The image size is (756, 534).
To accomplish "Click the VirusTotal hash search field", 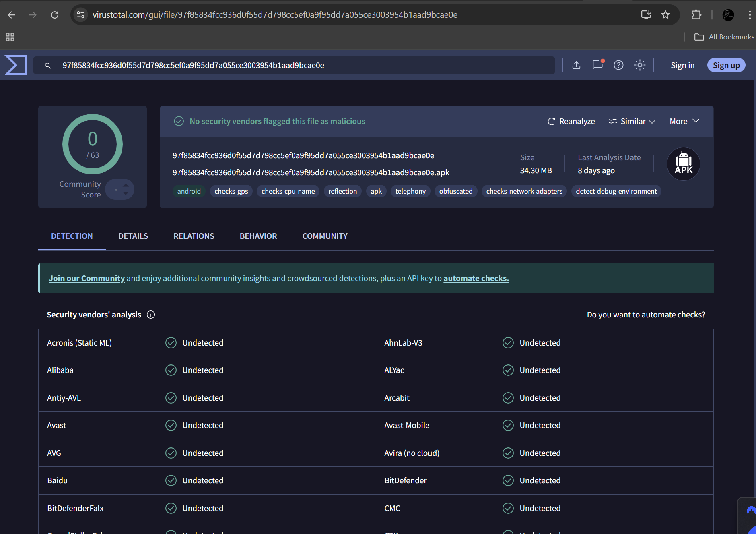I will tap(294, 65).
